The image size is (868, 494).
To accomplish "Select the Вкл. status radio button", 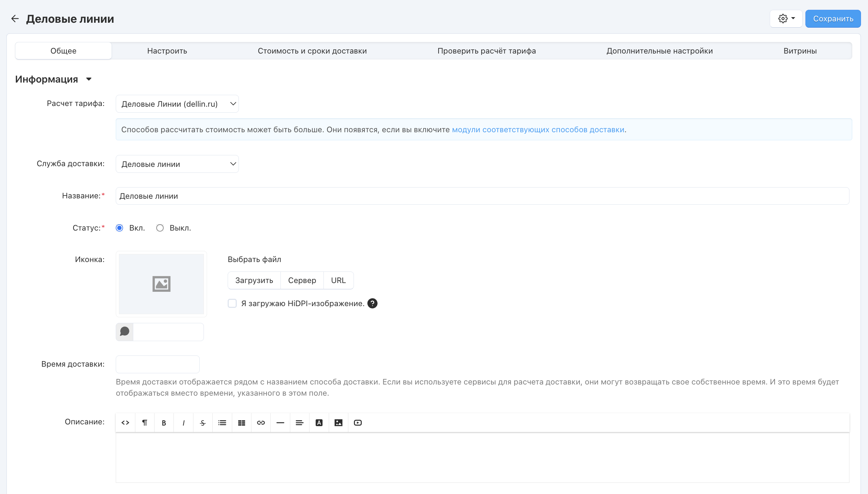I will click(x=120, y=228).
